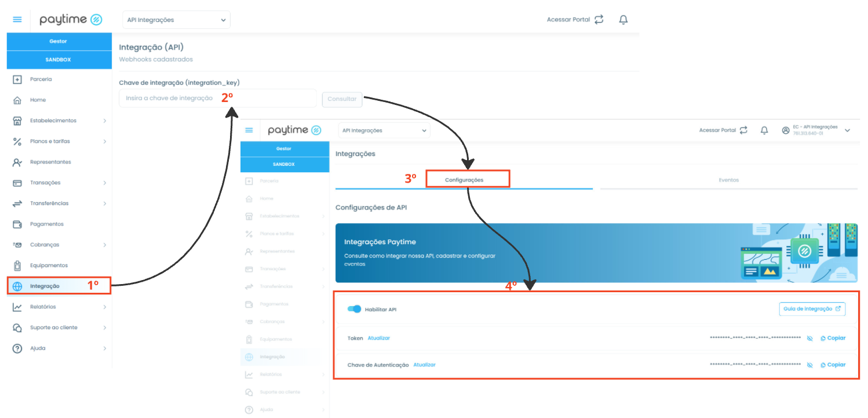
Task: Select Gestor in the Integração (API) window
Action: point(59,42)
